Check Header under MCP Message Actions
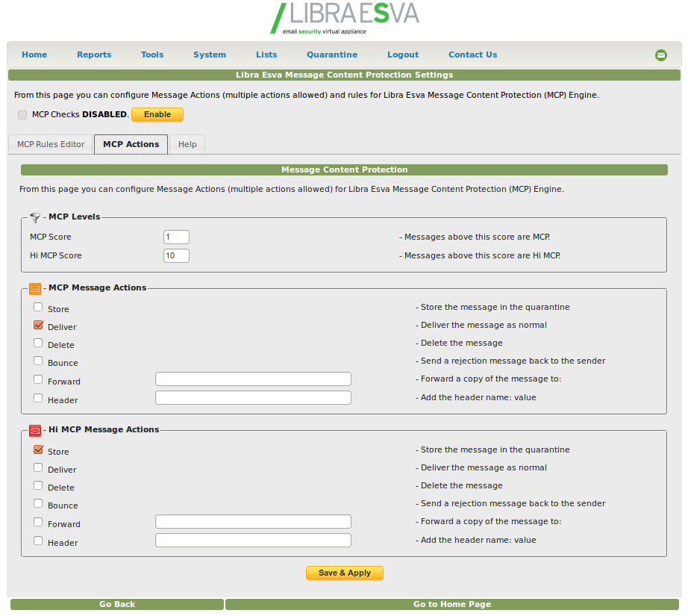Viewport: 688px width, 616px height. coord(38,398)
